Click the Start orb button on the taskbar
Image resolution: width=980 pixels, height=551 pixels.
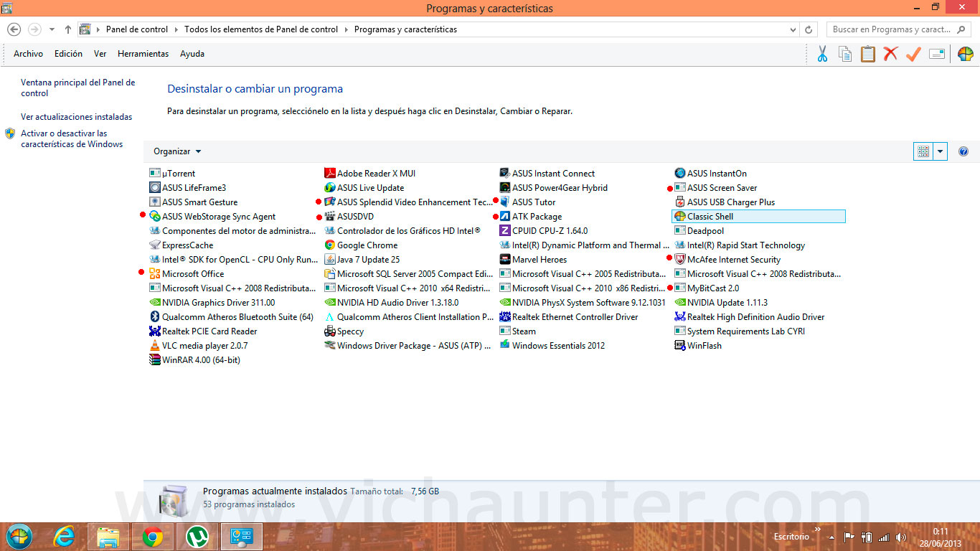[19, 537]
